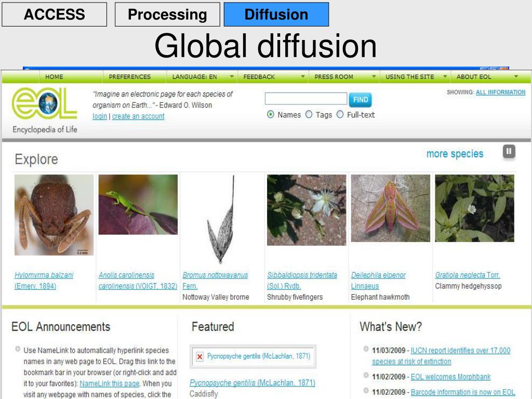This screenshot has height=399, width=532.
Task: Select the Tags search radio button
Action: (x=309, y=115)
